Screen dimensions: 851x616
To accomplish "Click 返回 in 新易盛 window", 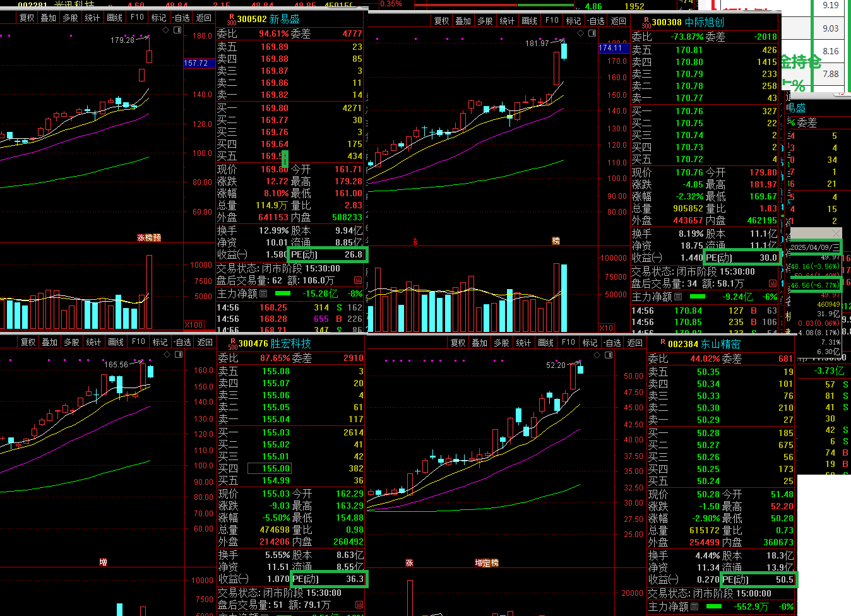I will (203, 18).
